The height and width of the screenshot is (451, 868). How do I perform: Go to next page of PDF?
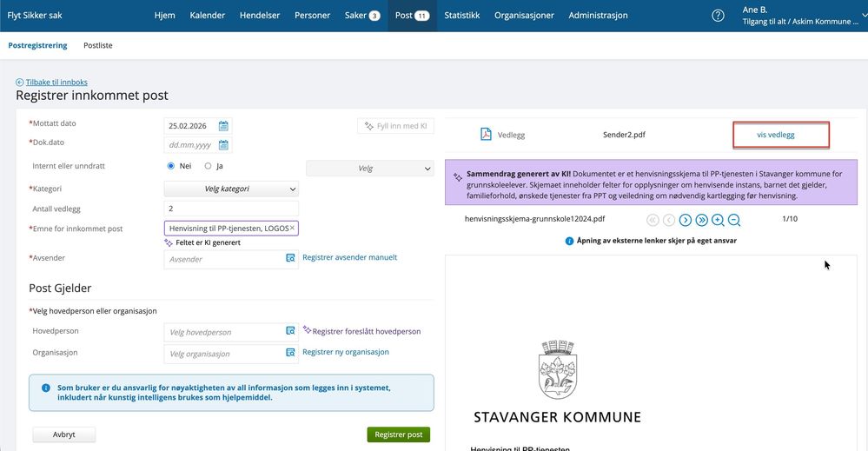tap(686, 220)
